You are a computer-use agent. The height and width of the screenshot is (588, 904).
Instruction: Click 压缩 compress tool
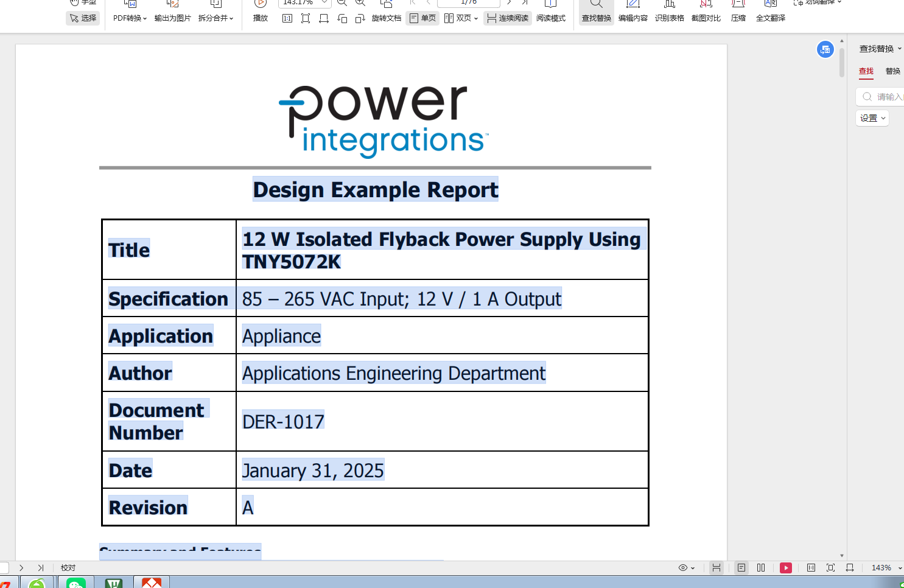[738, 13]
